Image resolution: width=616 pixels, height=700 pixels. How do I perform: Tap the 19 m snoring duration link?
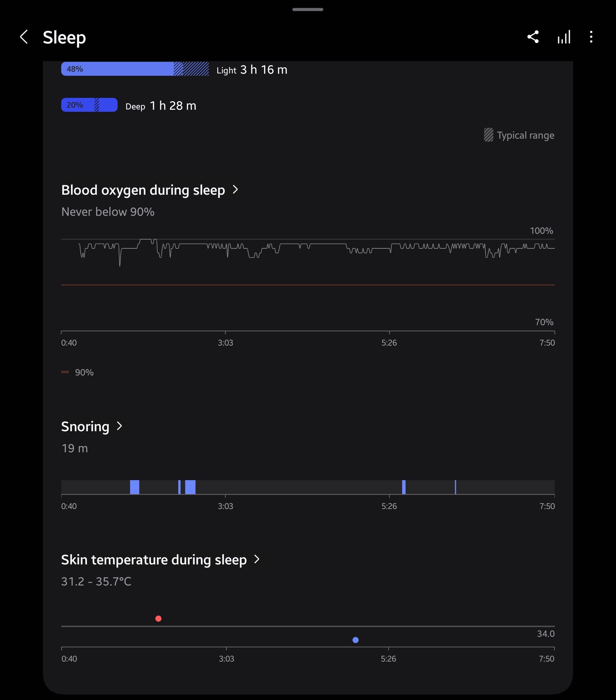coord(75,448)
